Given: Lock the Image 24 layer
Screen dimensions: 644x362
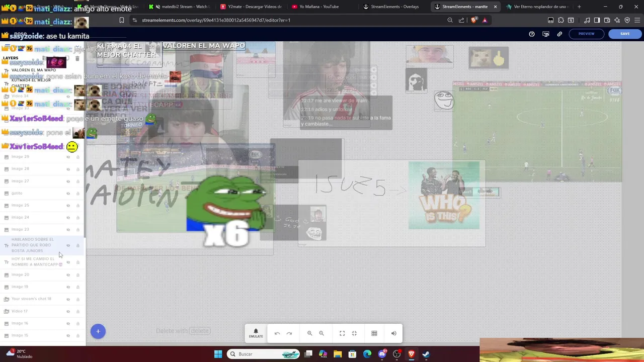Looking at the screenshot, I should point(78,218).
